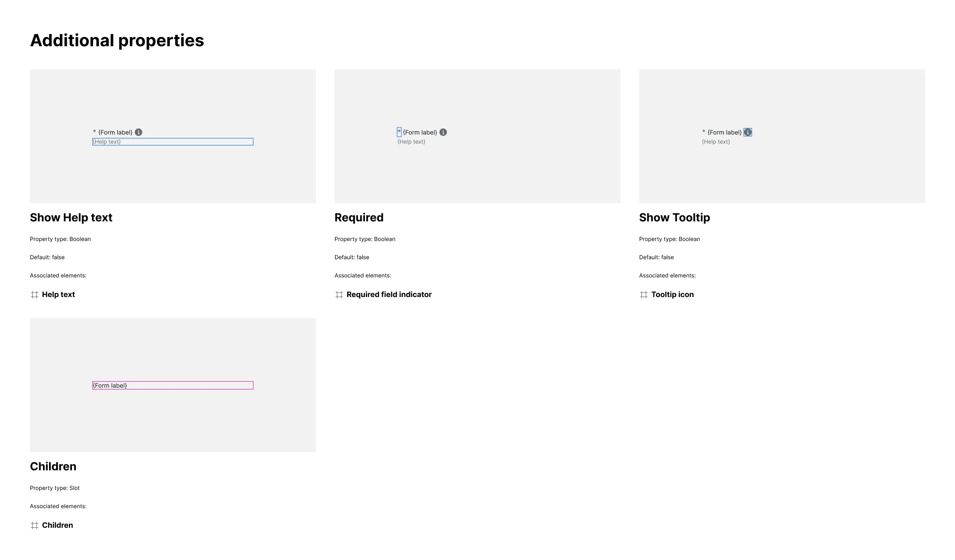
Task: Click the info tooltip icon in Required preview
Action: (x=443, y=132)
